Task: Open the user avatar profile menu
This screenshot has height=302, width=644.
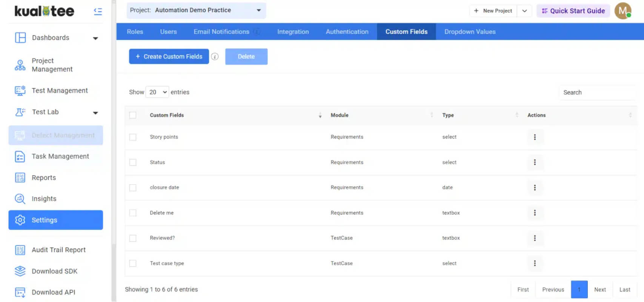Action: point(623,11)
